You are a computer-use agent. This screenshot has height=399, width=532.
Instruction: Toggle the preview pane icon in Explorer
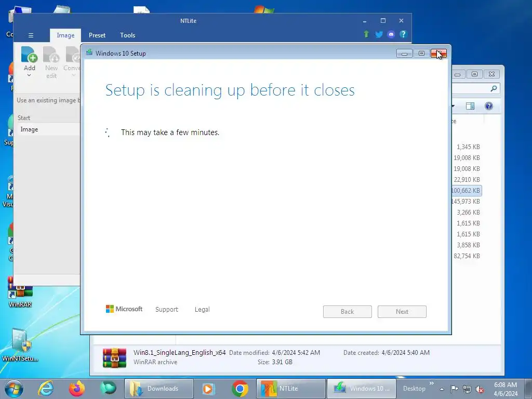tap(470, 106)
